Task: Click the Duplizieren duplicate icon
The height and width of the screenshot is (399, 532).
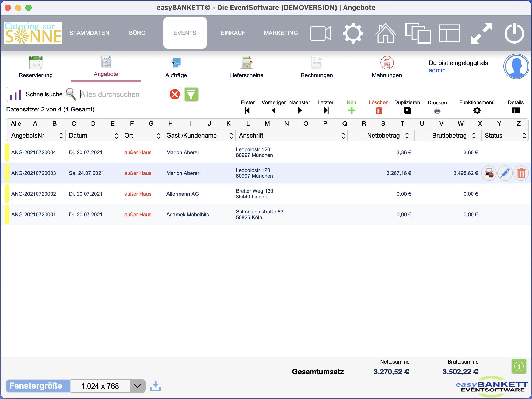Action: coord(407,111)
